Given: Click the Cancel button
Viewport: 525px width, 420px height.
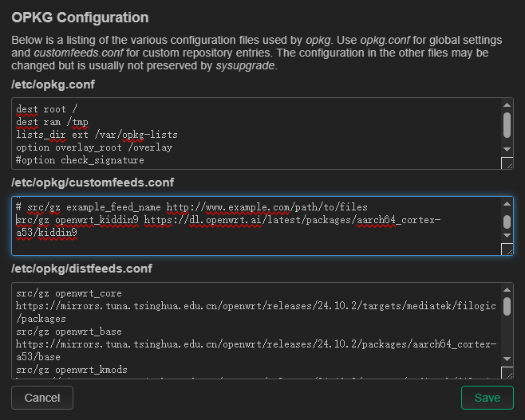Looking at the screenshot, I should 42,398.
